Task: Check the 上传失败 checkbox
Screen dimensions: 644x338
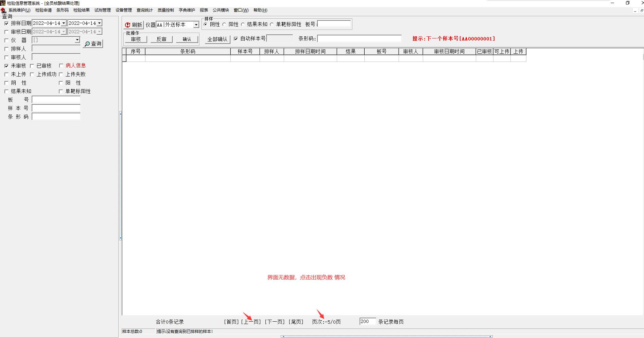Action: pyautogui.click(x=61, y=74)
